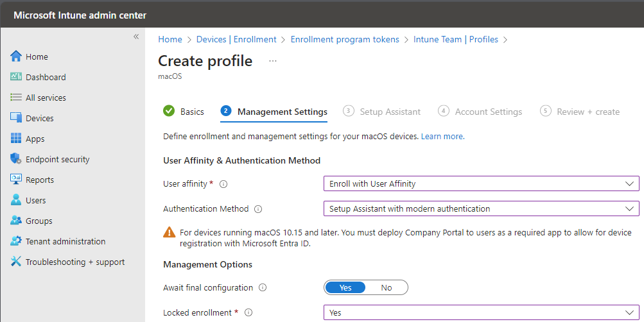The image size is (644, 322).
Task: Expand the Authentication Method dropdown
Action: (482, 208)
